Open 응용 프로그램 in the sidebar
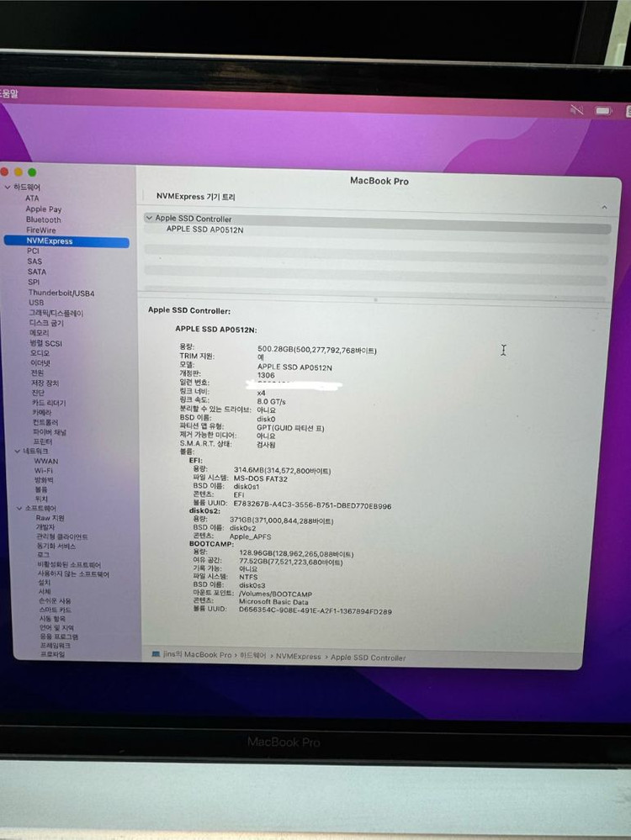This screenshot has width=631, height=840. pyautogui.click(x=59, y=637)
